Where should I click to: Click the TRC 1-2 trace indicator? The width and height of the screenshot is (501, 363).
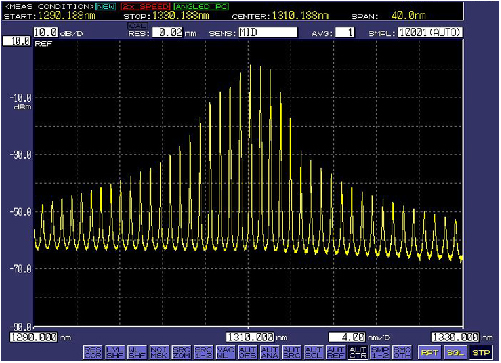204,352
